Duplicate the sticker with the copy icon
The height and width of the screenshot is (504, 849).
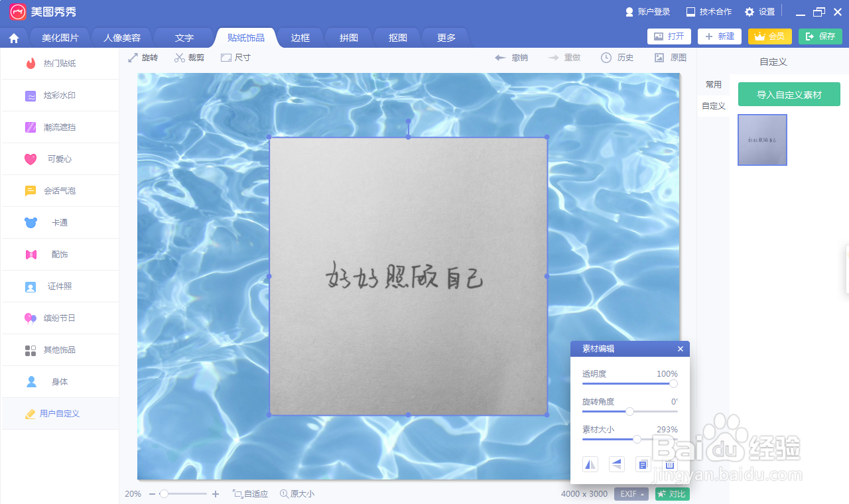[643, 464]
